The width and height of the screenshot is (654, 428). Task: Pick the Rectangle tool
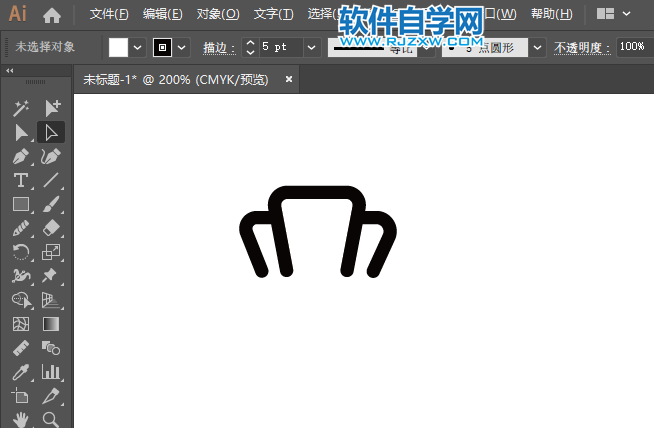pyautogui.click(x=21, y=204)
